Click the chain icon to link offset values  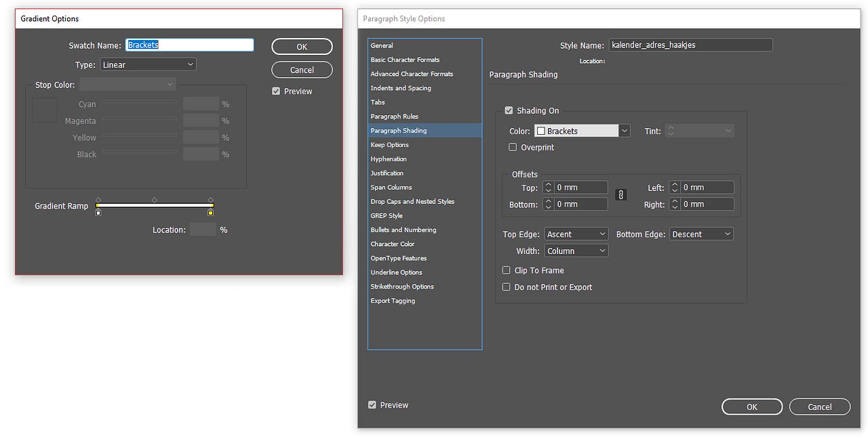point(620,195)
